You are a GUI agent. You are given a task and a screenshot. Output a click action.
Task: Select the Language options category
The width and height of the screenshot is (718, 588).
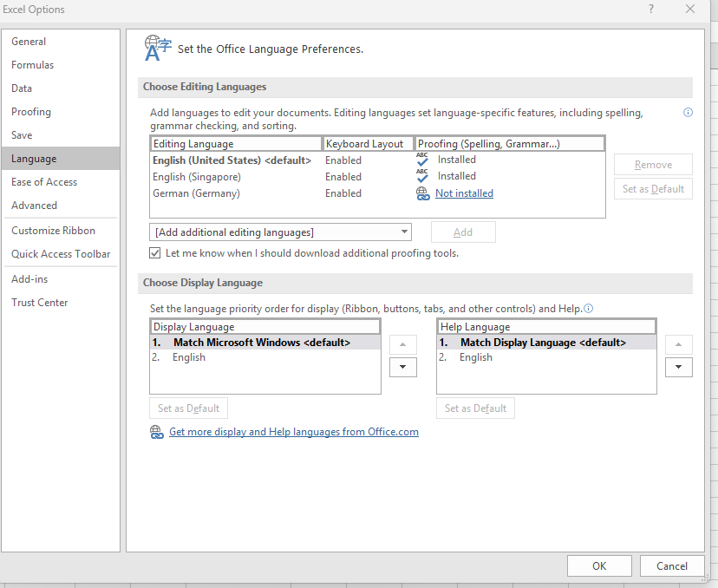pos(61,159)
